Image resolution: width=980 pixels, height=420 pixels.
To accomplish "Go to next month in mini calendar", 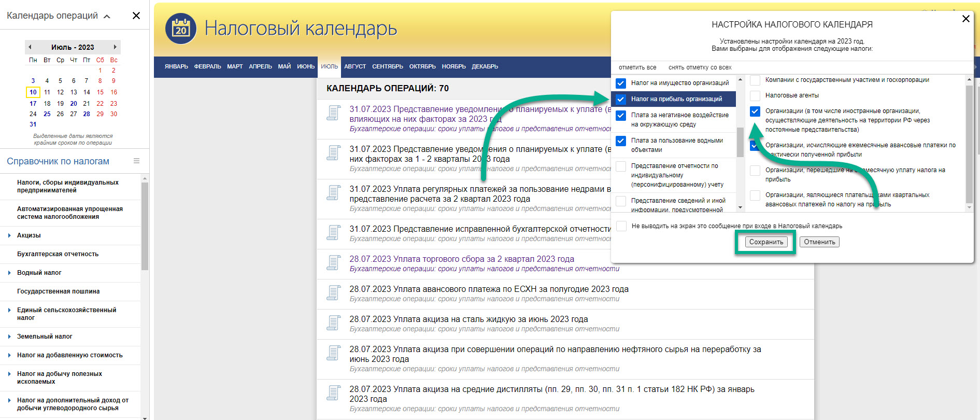I will click(115, 47).
